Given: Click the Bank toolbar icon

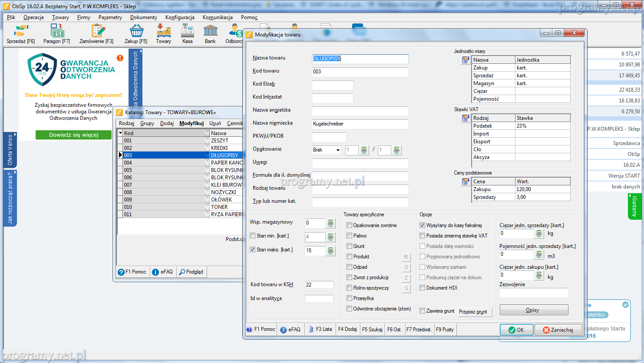Looking at the screenshot, I should 210,34.
